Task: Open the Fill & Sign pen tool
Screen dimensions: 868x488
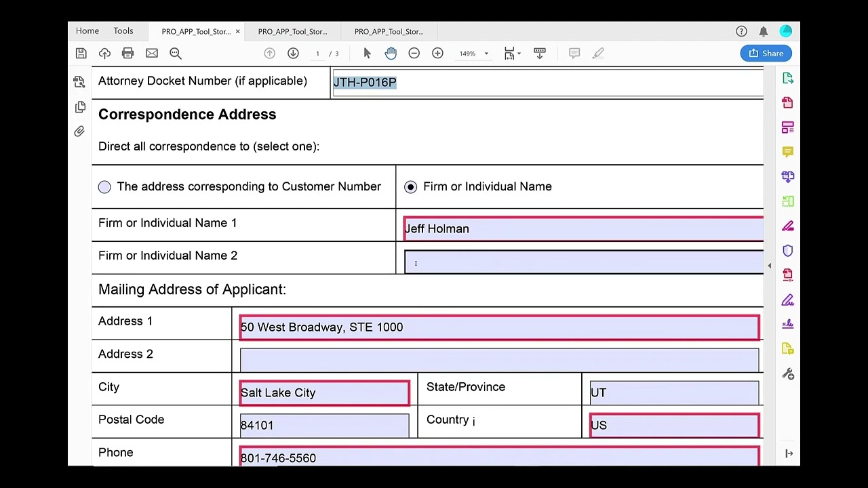Action: (x=788, y=300)
